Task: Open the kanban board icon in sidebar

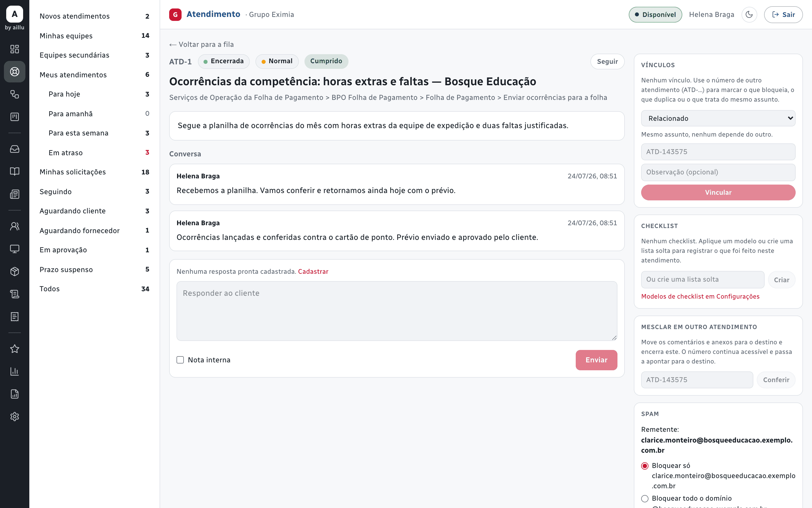Action: point(14,117)
